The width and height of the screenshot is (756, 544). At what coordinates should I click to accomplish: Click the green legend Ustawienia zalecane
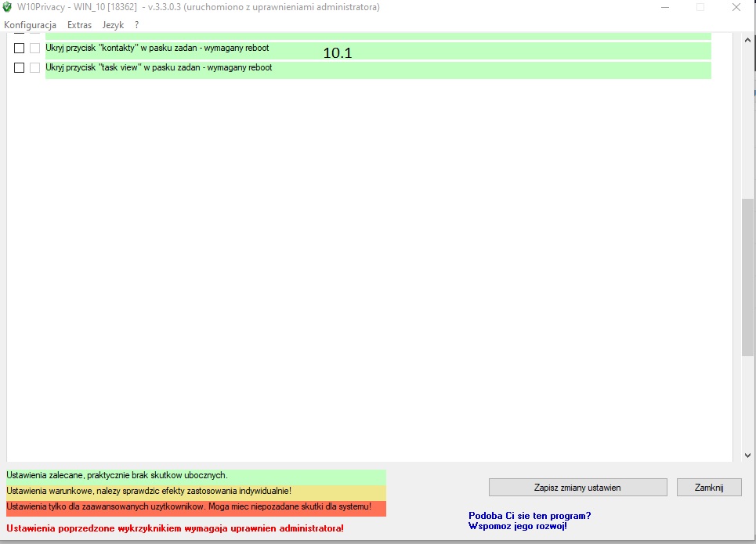pos(196,476)
